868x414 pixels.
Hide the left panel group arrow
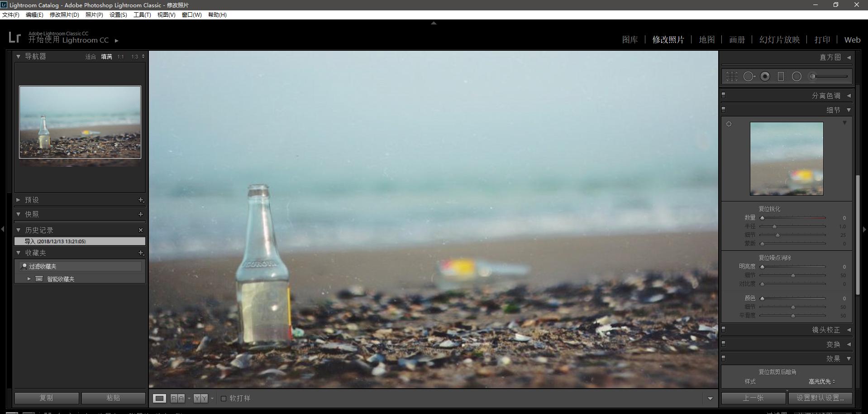click(x=3, y=229)
